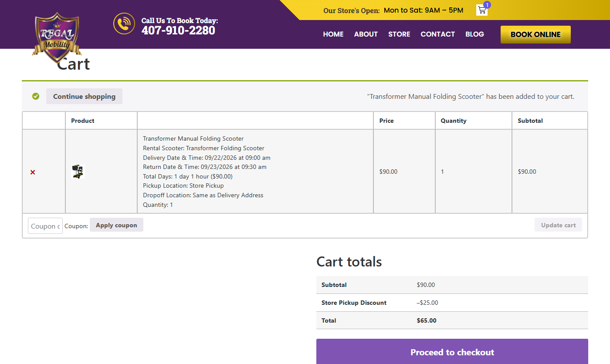Click the Price column header
Image resolution: width=610 pixels, height=364 pixels.
[x=386, y=121]
